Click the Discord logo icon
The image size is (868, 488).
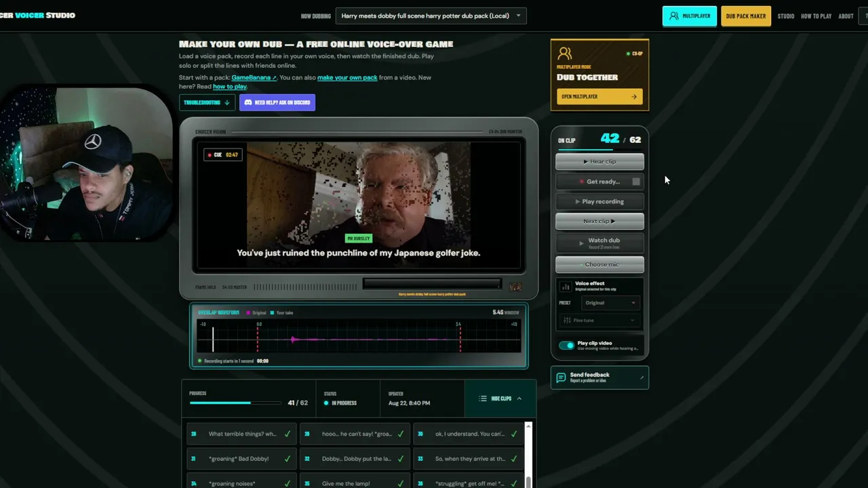(x=248, y=102)
